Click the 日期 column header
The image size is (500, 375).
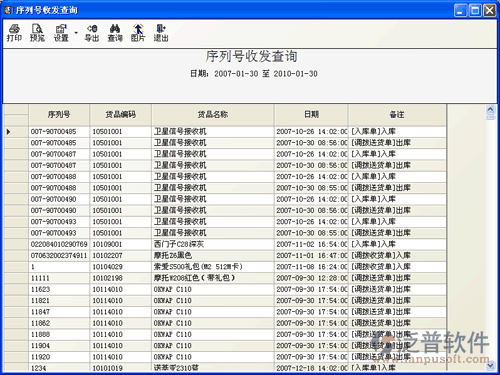311,115
